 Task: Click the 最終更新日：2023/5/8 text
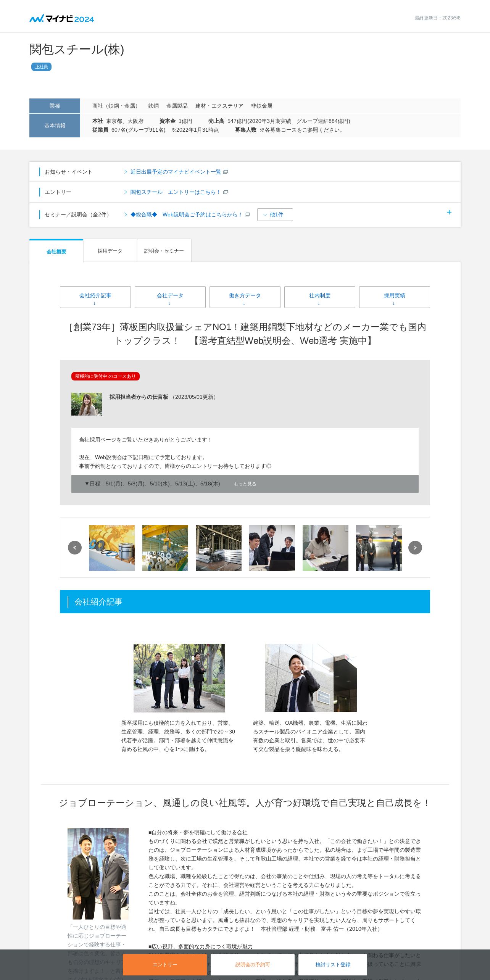[x=438, y=18]
